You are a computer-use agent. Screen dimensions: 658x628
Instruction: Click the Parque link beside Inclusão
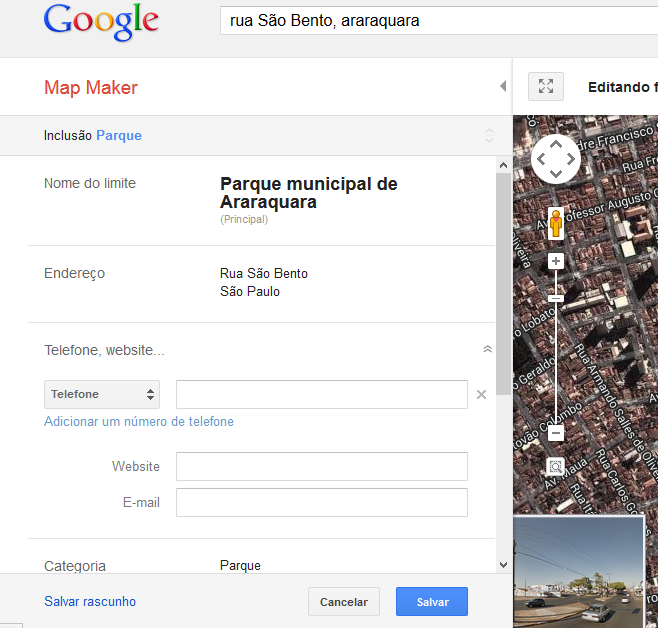tap(119, 136)
